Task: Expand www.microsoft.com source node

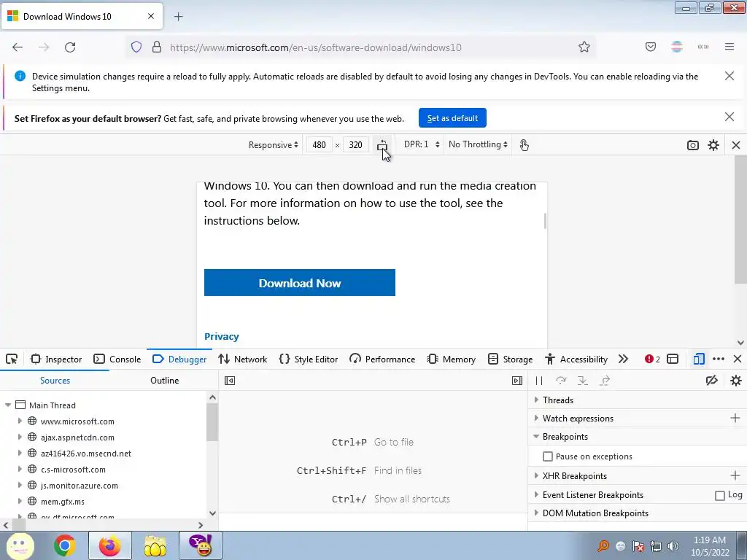Action: coord(20,421)
